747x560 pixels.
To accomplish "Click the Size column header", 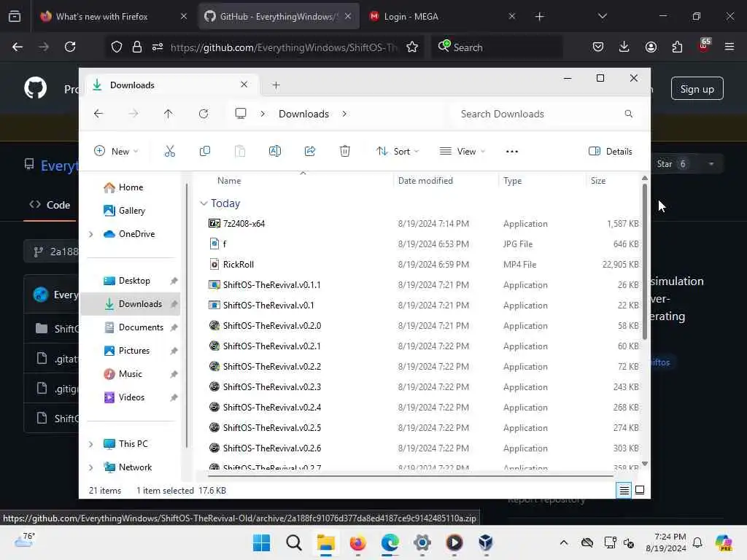I will [x=598, y=181].
